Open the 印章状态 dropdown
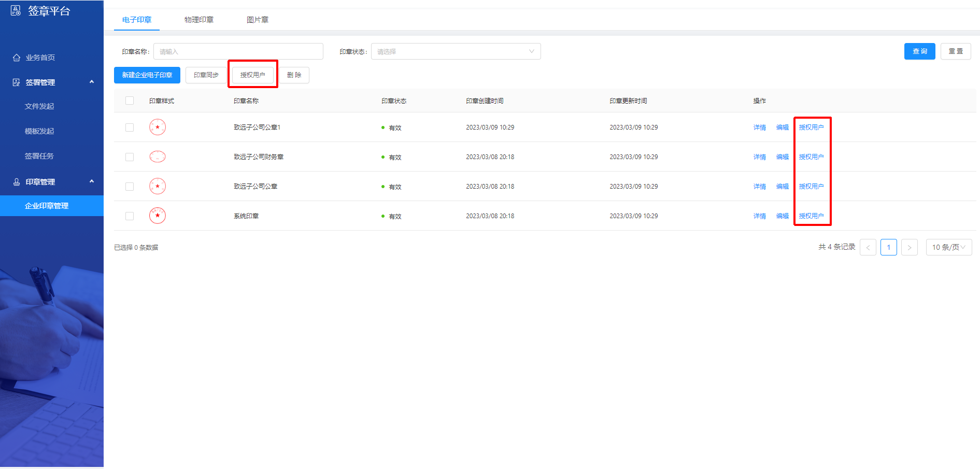 [456, 51]
